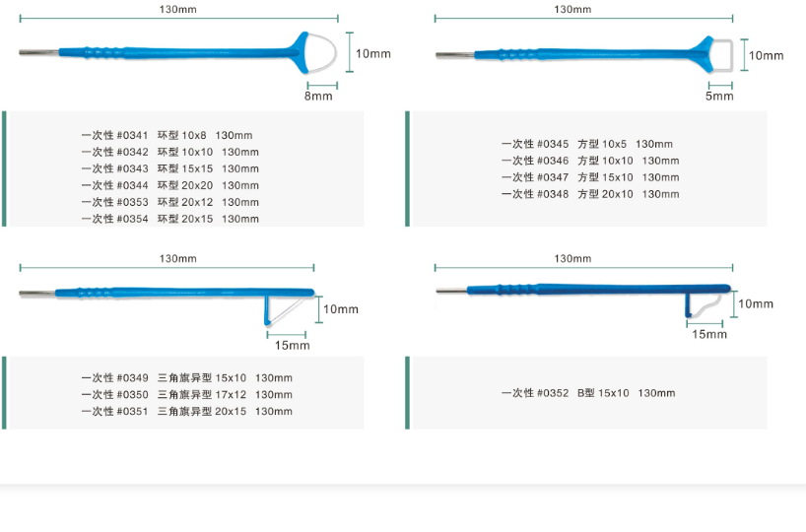The image size is (806, 532).
Task: Select item #0341 环型 10x8
Action: [169, 135]
